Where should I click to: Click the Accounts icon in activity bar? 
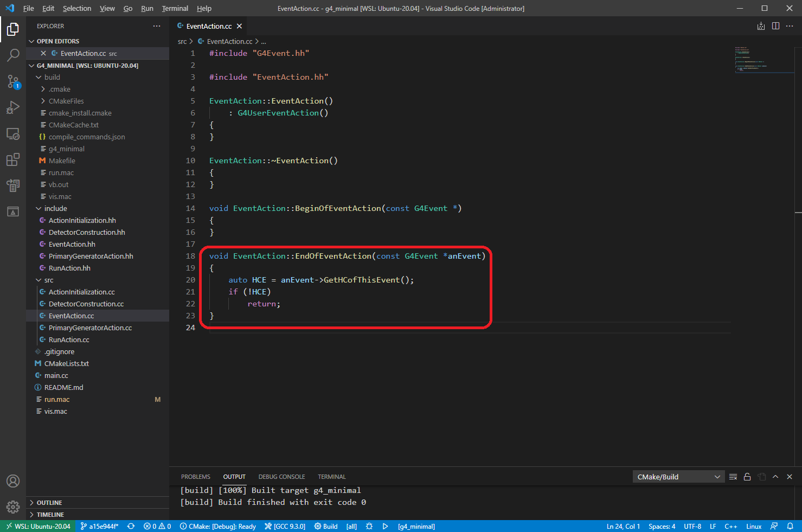point(13,481)
